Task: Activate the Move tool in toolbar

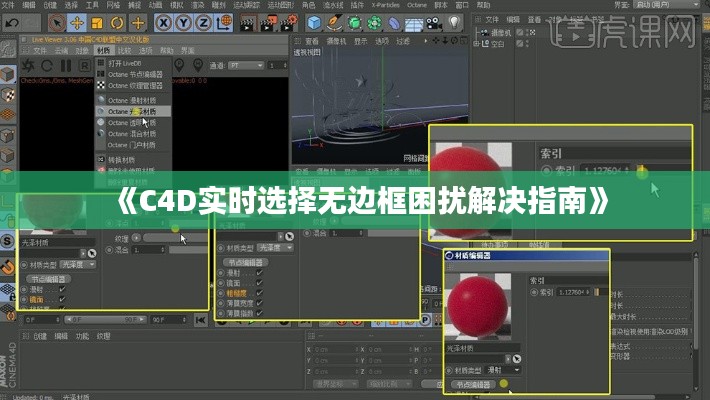Action: click(78, 22)
